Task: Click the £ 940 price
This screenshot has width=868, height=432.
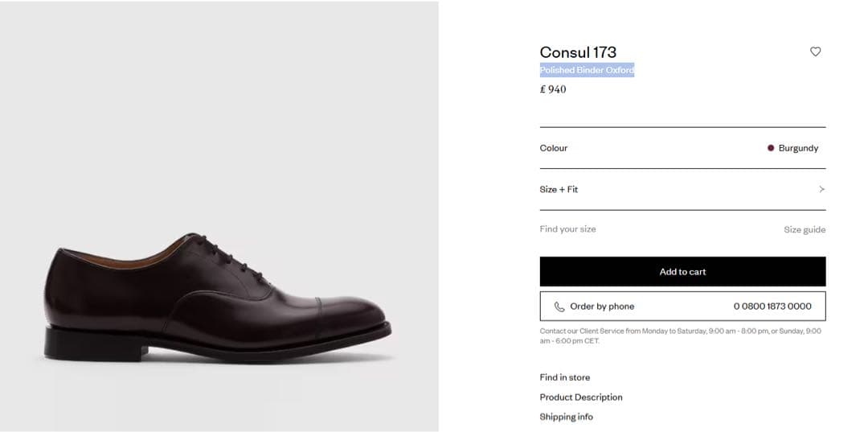Action: [553, 90]
